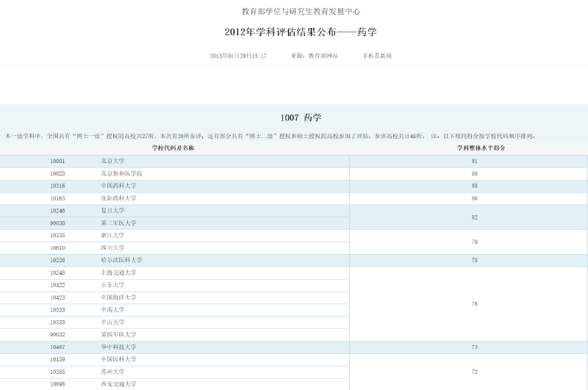588x390 pixels.
Task: Select school code 10248
Action: pyautogui.click(x=57, y=272)
